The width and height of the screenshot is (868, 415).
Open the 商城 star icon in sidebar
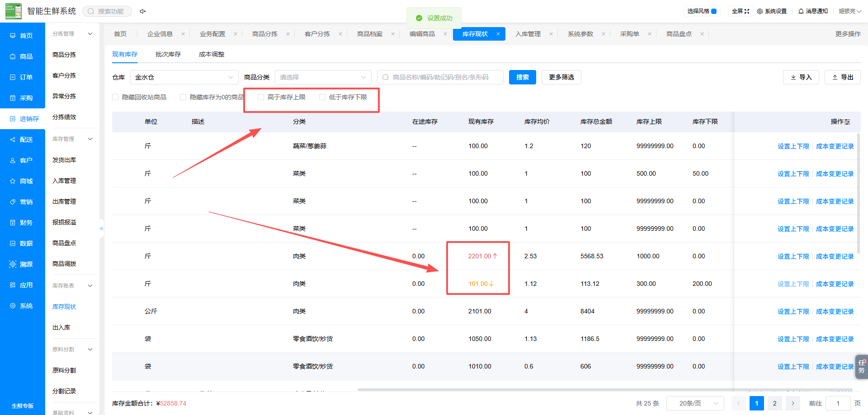13,181
